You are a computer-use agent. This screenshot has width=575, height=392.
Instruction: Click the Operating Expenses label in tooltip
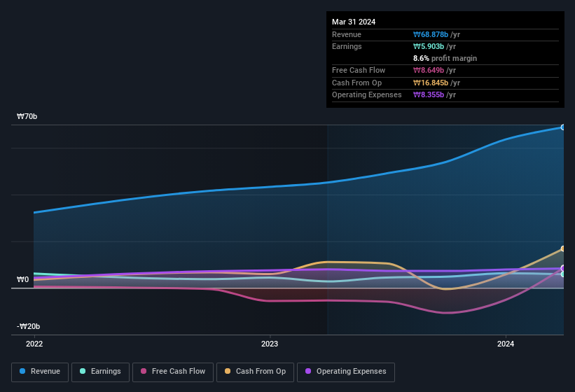pyautogui.click(x=367, y=94)
